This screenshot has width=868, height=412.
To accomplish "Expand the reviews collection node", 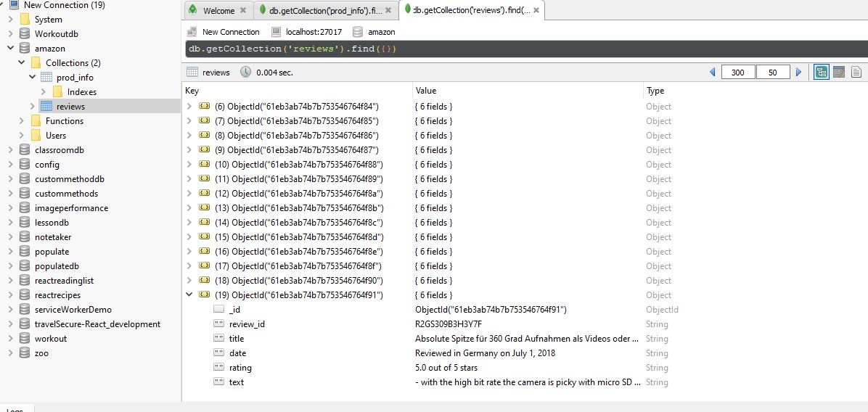I will (33, 106).
